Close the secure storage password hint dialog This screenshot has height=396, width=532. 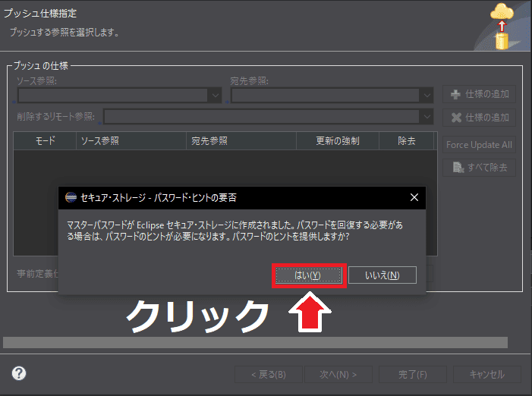pyautogui.click(x=414, y=197)
